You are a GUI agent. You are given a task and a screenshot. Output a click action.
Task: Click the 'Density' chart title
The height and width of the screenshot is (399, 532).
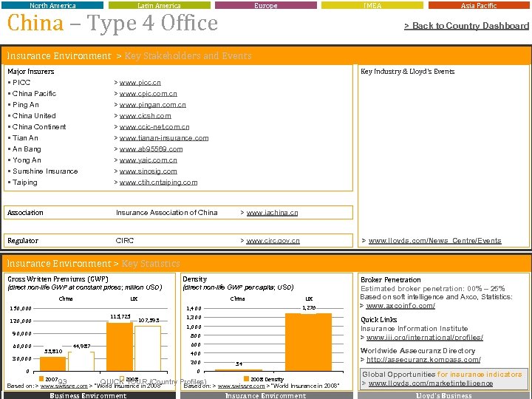(x=195, y=279)
